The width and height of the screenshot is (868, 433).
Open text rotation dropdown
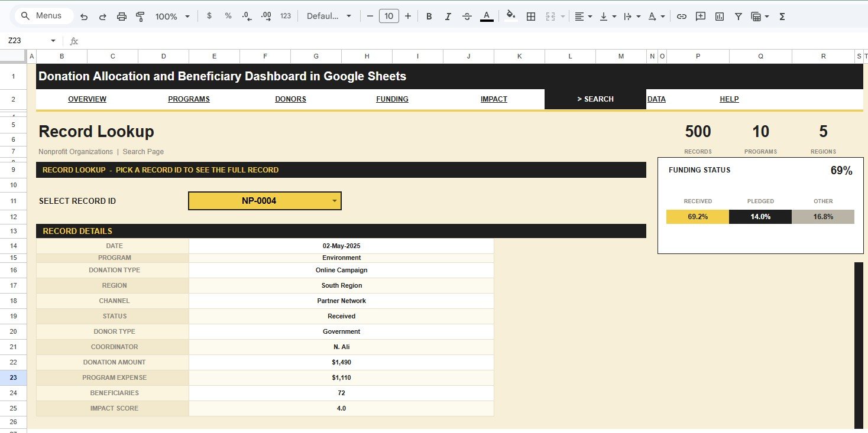[656, 17]
